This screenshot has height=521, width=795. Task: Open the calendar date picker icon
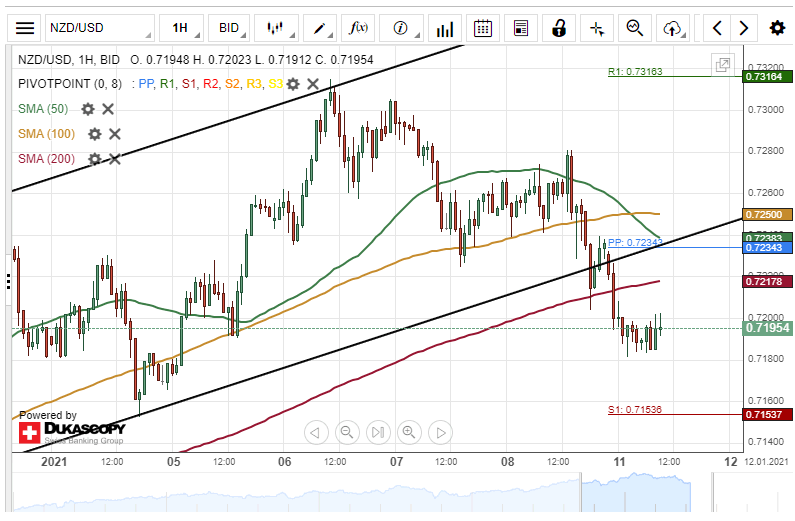[x=483, y=27]
